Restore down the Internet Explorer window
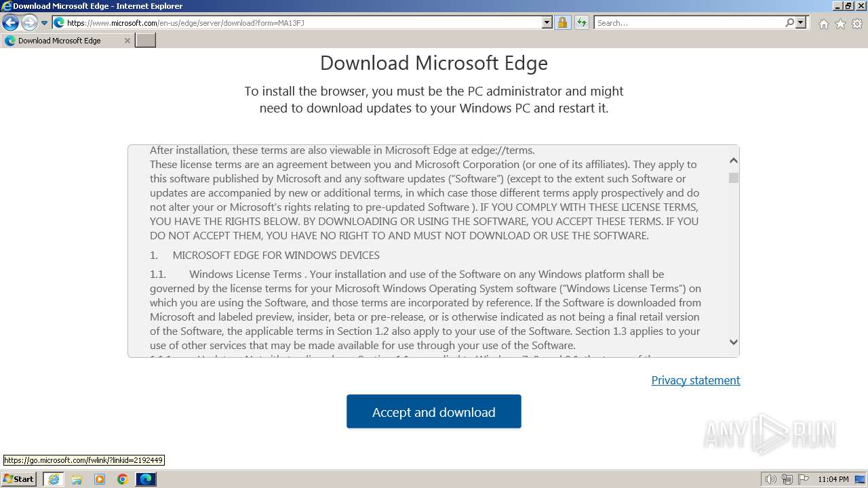This screenshot has width=868, height=488. pyautogui.click(x=849, y=6)
